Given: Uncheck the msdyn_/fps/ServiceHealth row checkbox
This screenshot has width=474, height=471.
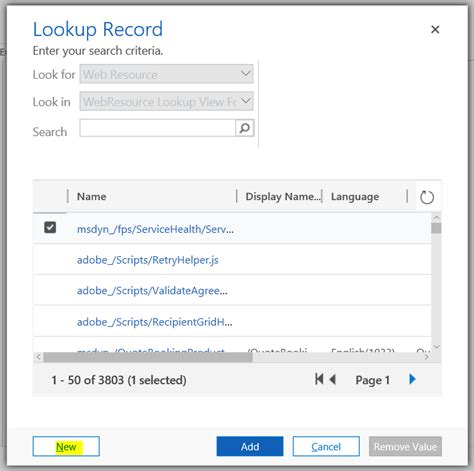Looking at the screenshot, I should (50, 228).
